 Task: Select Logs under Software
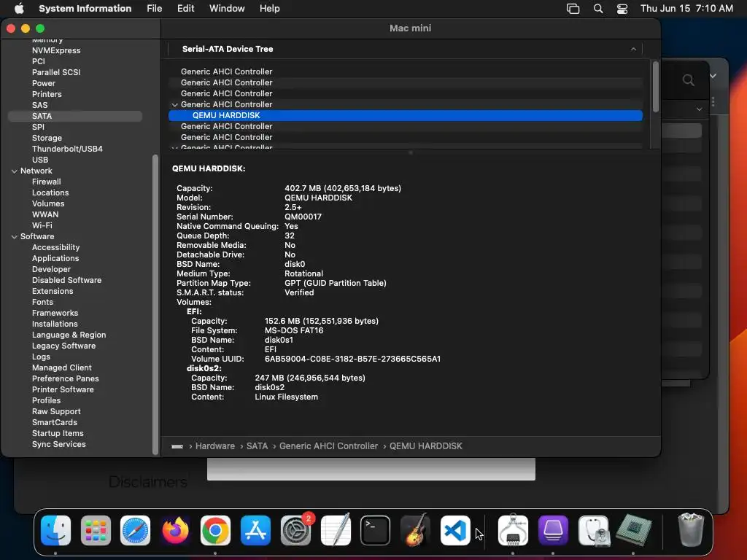coord(41,357)
